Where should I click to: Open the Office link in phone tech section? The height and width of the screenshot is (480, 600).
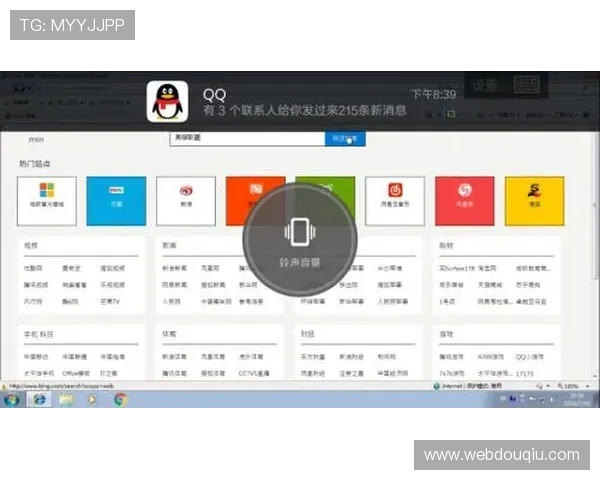click(x=76, y=373)
